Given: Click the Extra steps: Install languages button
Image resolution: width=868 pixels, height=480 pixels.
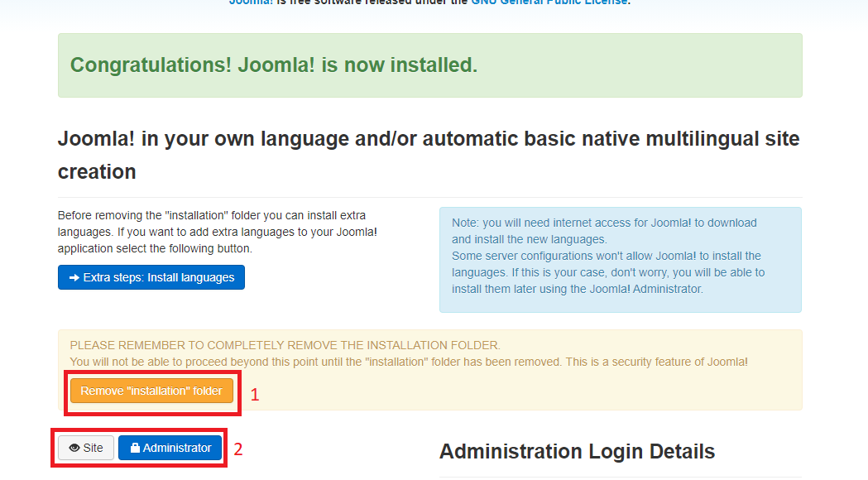Looking at the screenshot, I should 151,277.
